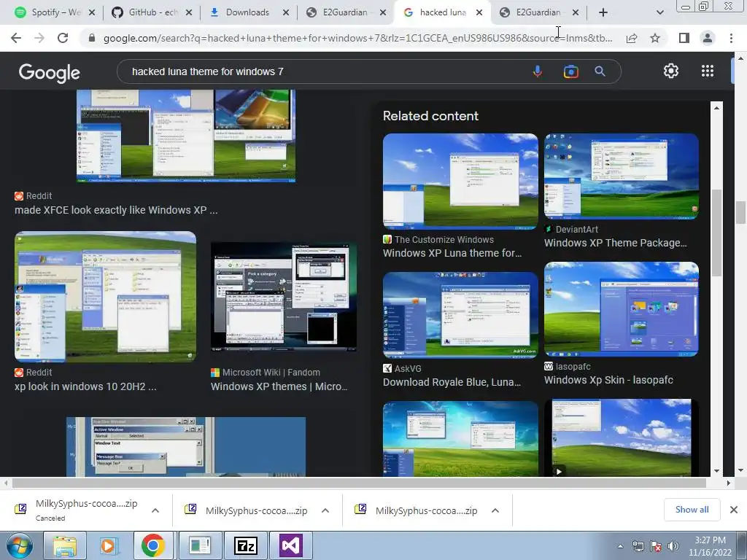747x560 pixels.
Task: Click the volume speaker tray icon
Action: 673,546
